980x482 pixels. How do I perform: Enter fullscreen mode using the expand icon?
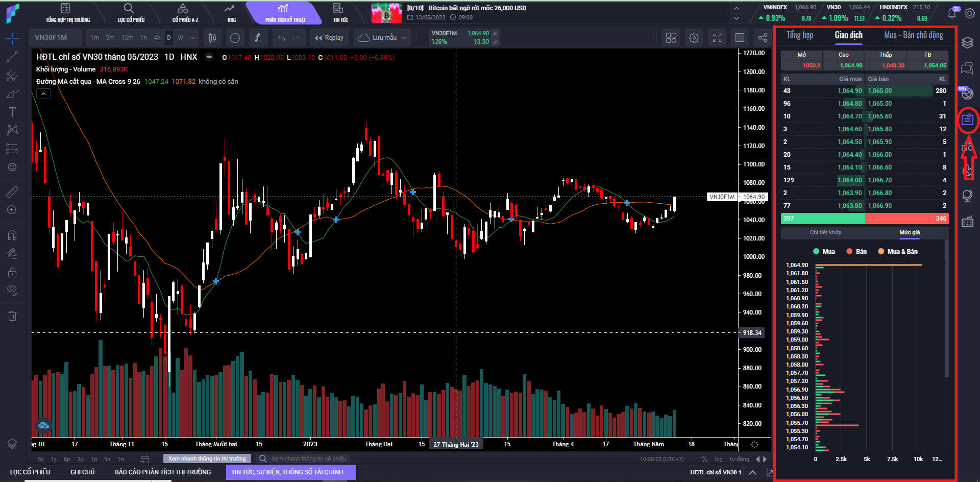(x=717, y=38)
